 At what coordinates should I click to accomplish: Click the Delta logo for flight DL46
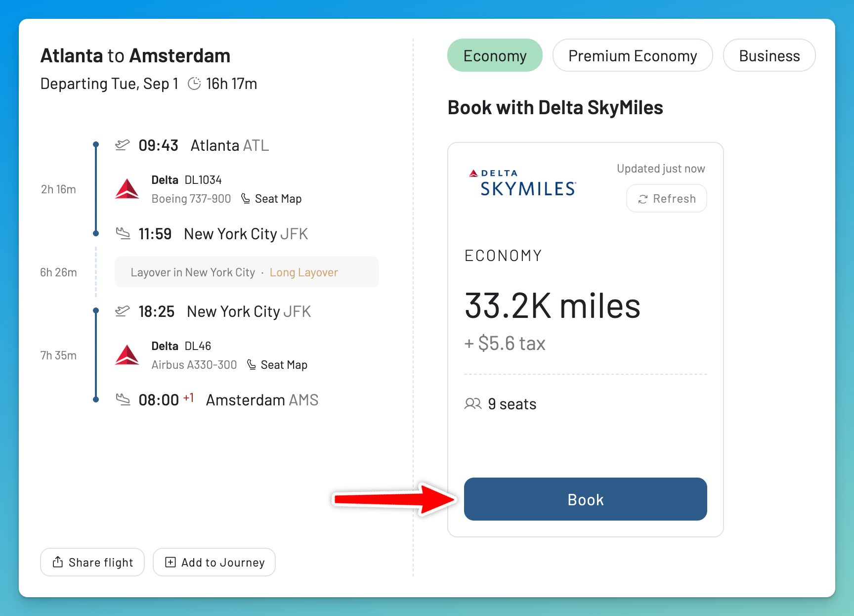point(127,355)
